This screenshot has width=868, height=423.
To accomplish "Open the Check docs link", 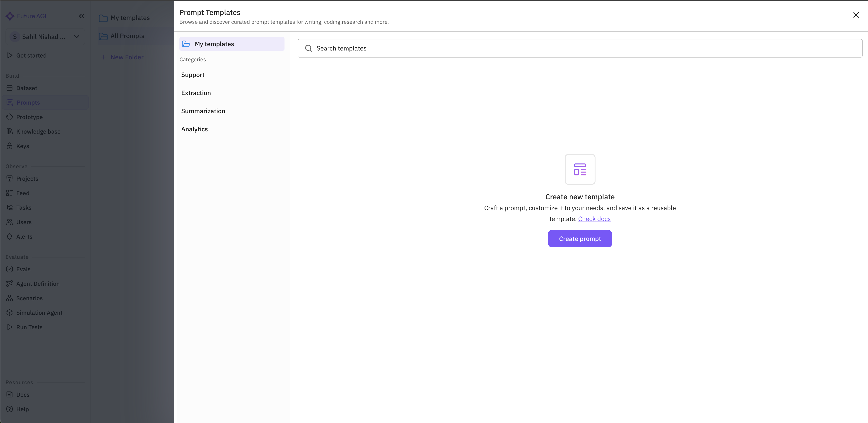I will tap(594, 219).
